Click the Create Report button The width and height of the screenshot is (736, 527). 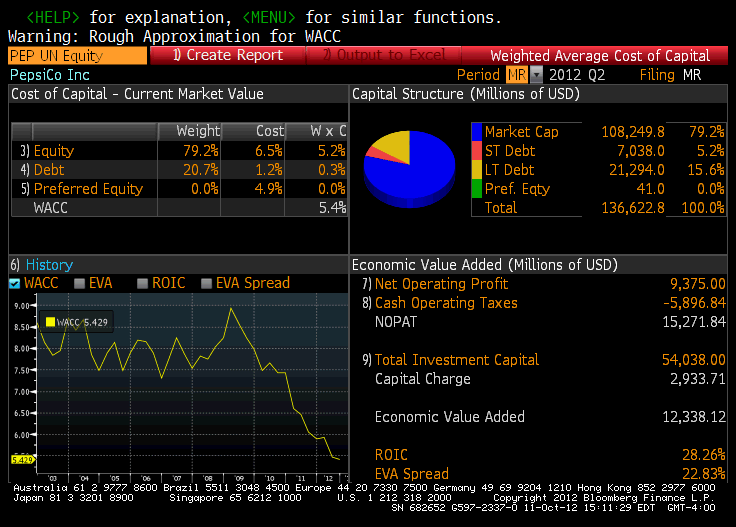tap(228, 55)
